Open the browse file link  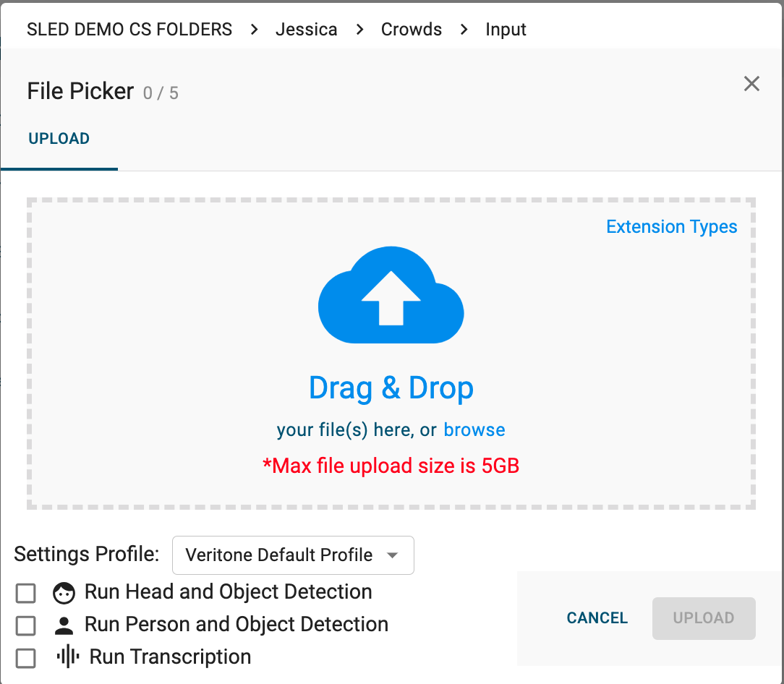(474, 429)
